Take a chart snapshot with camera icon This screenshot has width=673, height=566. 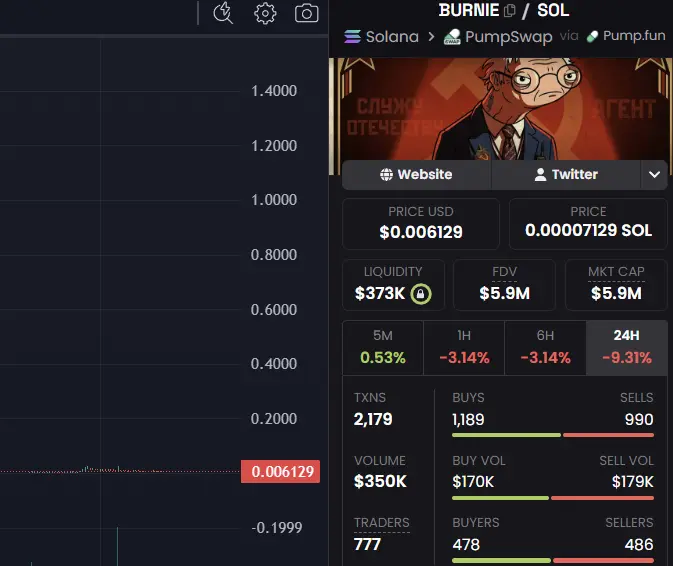(x=306, y=13)
